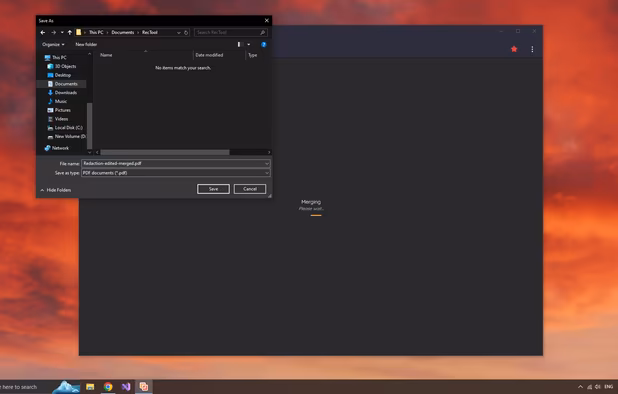Select Documents in the navigation tree
The image size is (618, 394).
tap(62, 84)
